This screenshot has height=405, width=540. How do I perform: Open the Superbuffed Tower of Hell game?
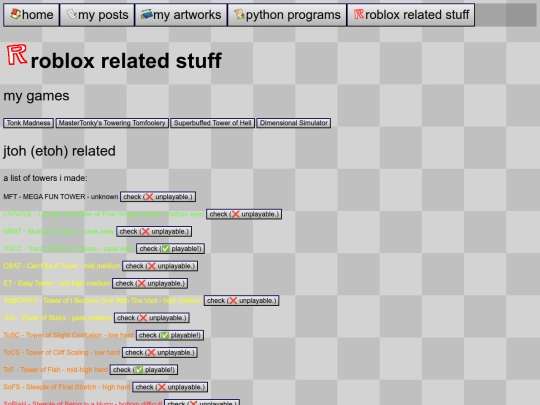pyautogui.click(x=212, y=123)
